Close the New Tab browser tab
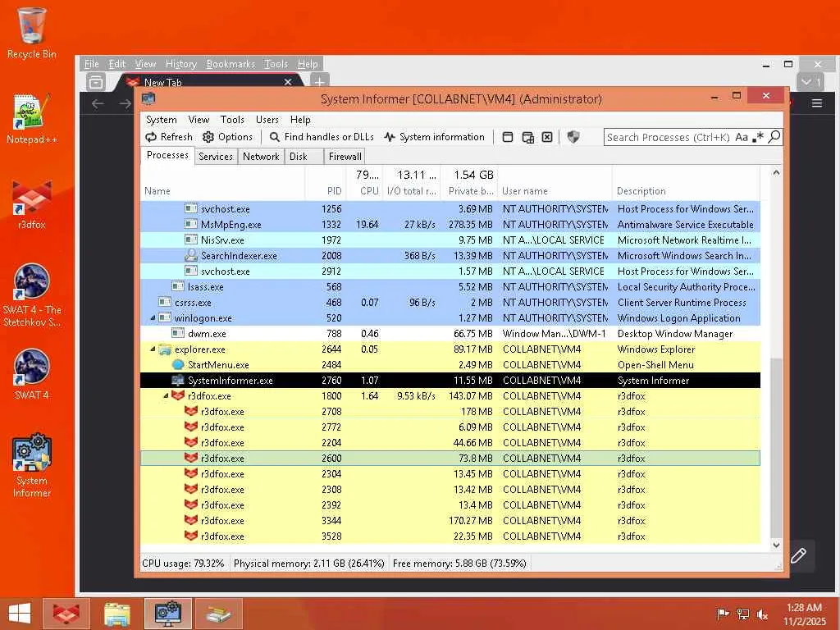The width and height of the screenshot is (840, 630). click(288, 82)
